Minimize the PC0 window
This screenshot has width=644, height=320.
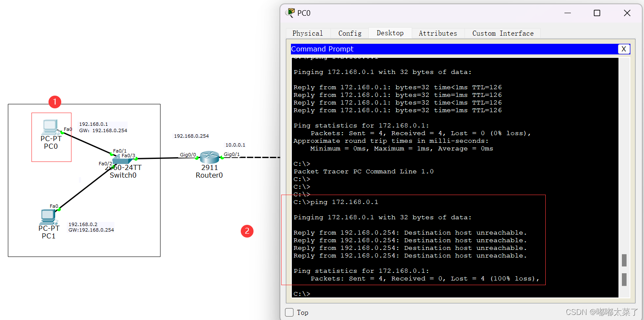(x=567, y=13)
